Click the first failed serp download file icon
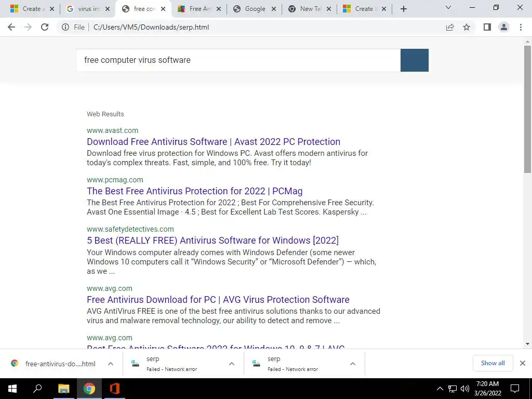 tap(136, 364)
